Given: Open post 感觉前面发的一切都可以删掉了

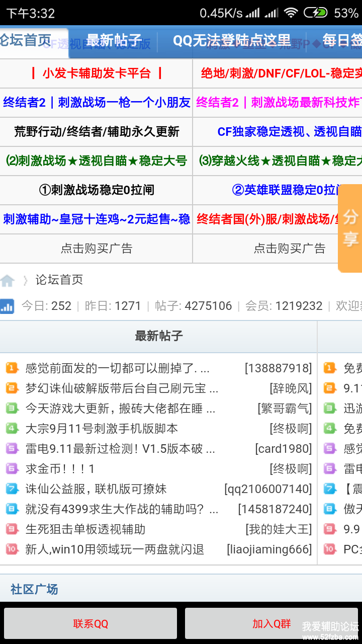Looking at the screenshot, I should pos(118,368).
